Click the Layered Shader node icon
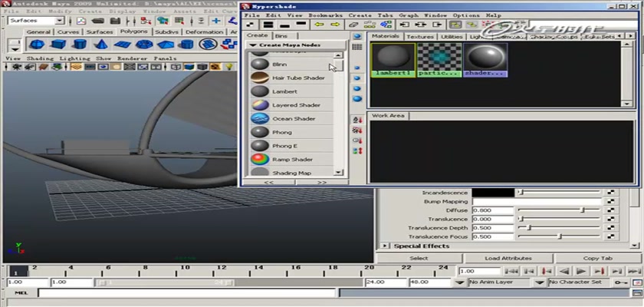644x307 pixels. [x=260, y=105]
